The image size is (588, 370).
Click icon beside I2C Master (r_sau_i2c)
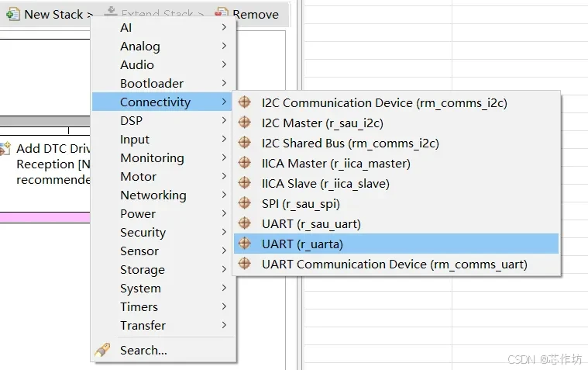click(245, 122)
